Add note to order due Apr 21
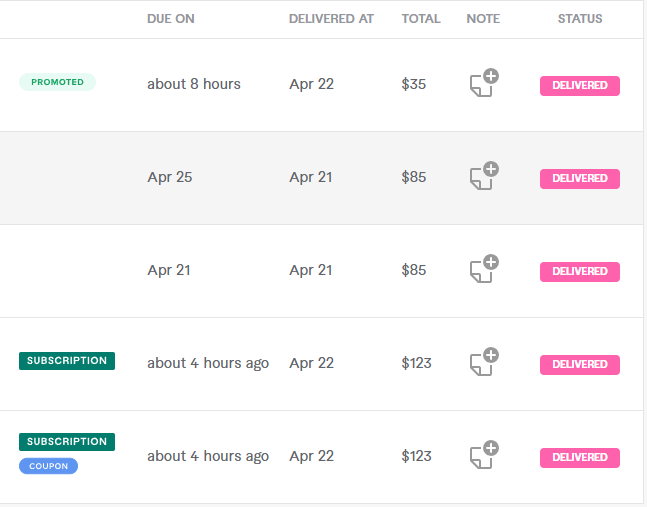Image resolution: width=647 pixels, height=507 pixels. (x=484, y=269)
